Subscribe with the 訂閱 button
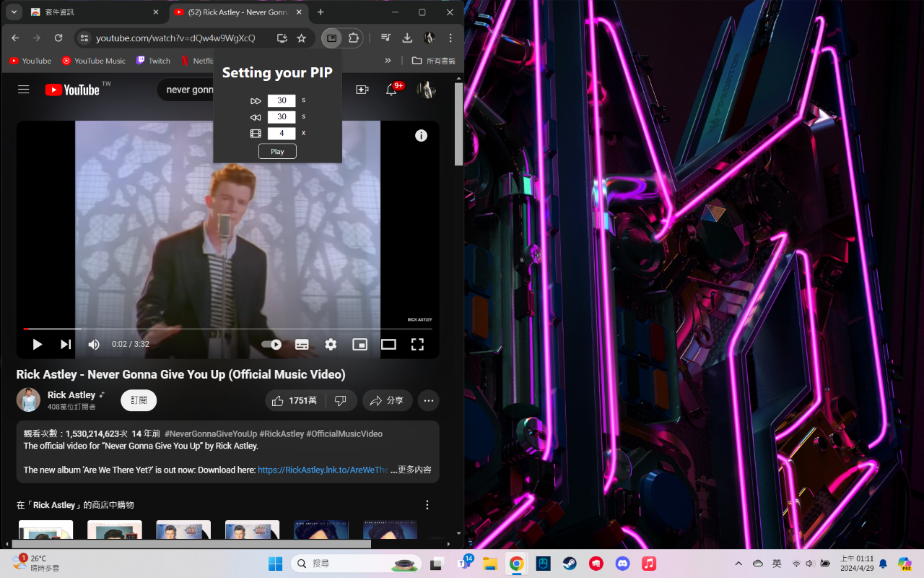Viewport: 924px width, 578px height. pos(139,400)
